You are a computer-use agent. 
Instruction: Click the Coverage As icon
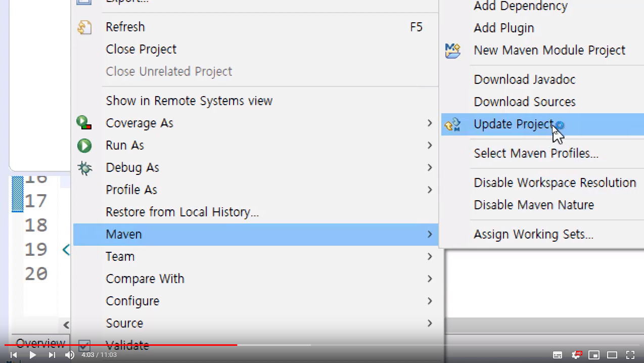click(x=84, y=123)
